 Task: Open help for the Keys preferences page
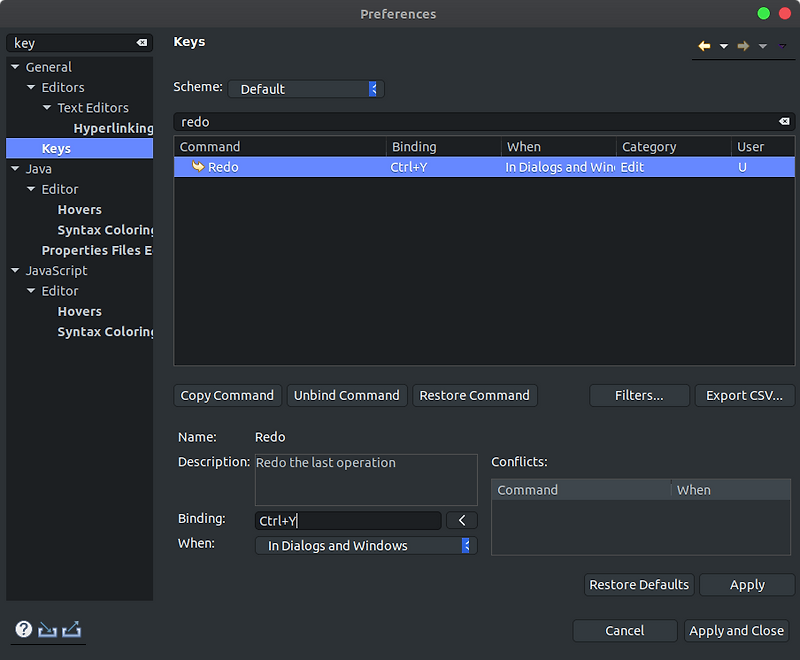[22, 630]
